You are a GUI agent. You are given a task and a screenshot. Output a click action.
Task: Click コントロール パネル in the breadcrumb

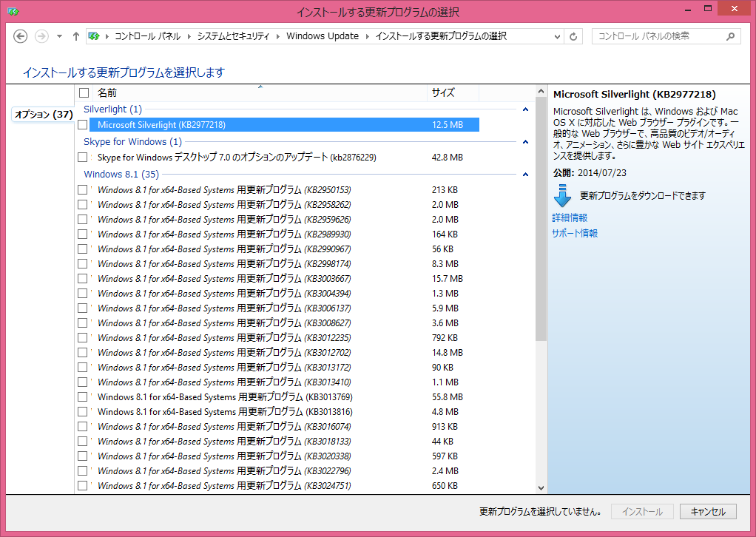147,36
